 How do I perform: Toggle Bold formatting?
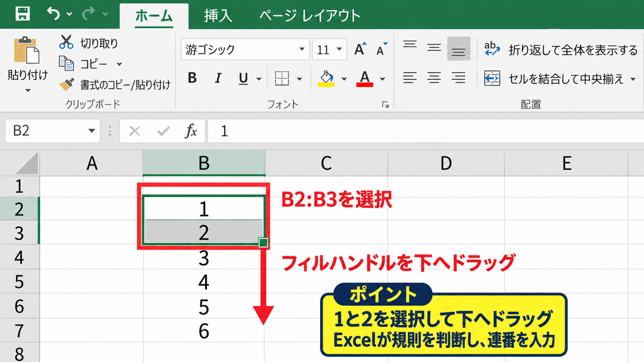192,78
